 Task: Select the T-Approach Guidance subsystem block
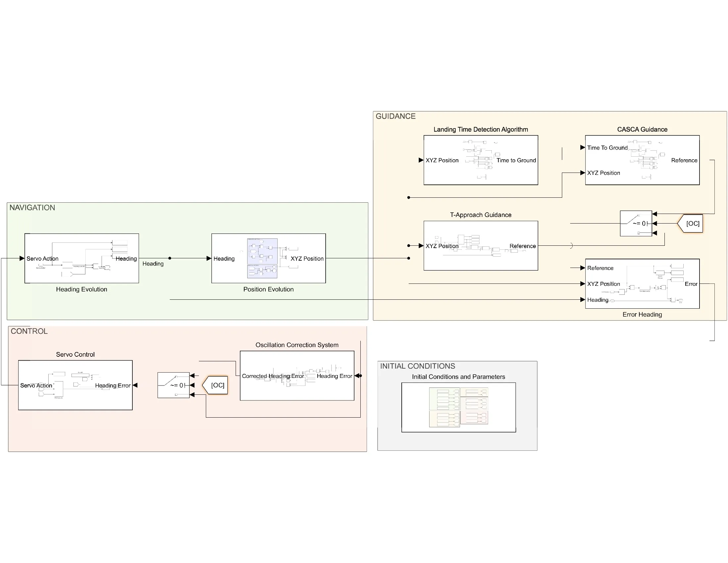(481, 245)
